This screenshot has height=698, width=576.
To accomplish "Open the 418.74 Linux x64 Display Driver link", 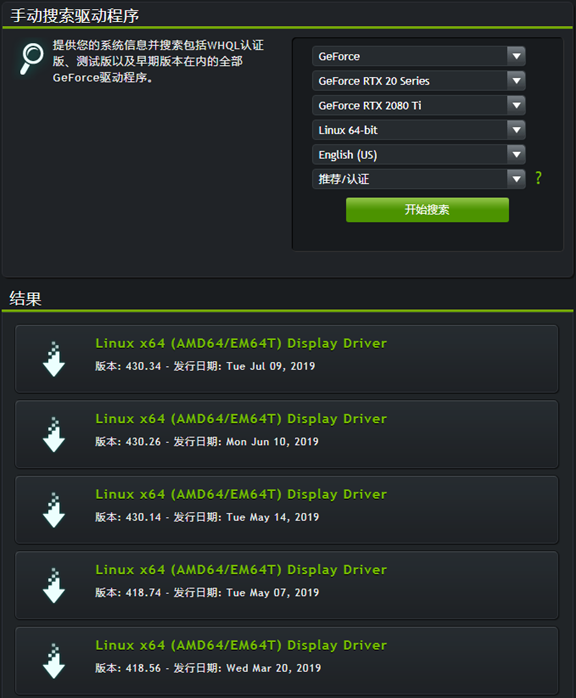I will pyautogui.click(x=241, y=570).
